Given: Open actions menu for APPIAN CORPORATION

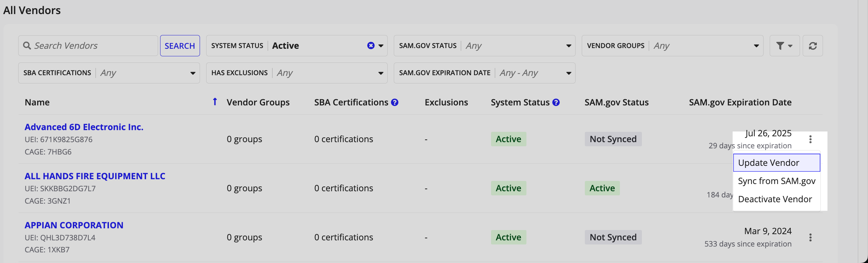Looking at the screenshot, I should click(x=810, y=237).
